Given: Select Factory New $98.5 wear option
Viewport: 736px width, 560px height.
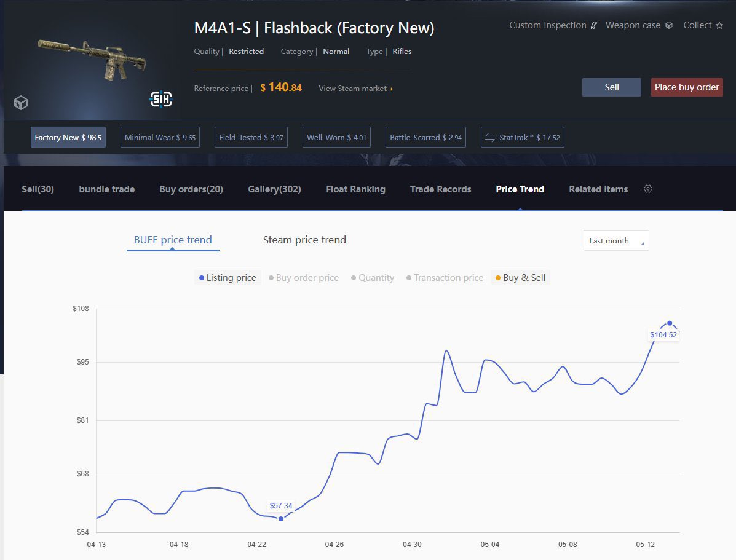Looking at the screenshot, I should 68,137.
